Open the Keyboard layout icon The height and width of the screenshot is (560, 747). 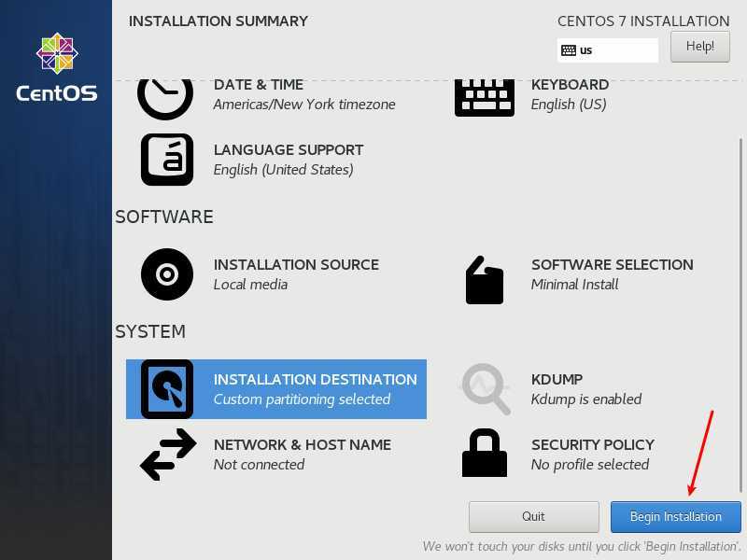tap(485, 98)
